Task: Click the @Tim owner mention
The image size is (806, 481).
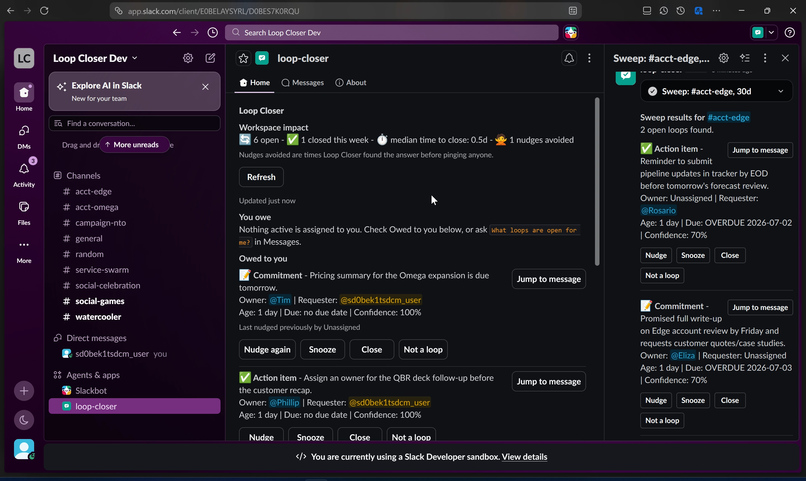Action: (280, 300)
